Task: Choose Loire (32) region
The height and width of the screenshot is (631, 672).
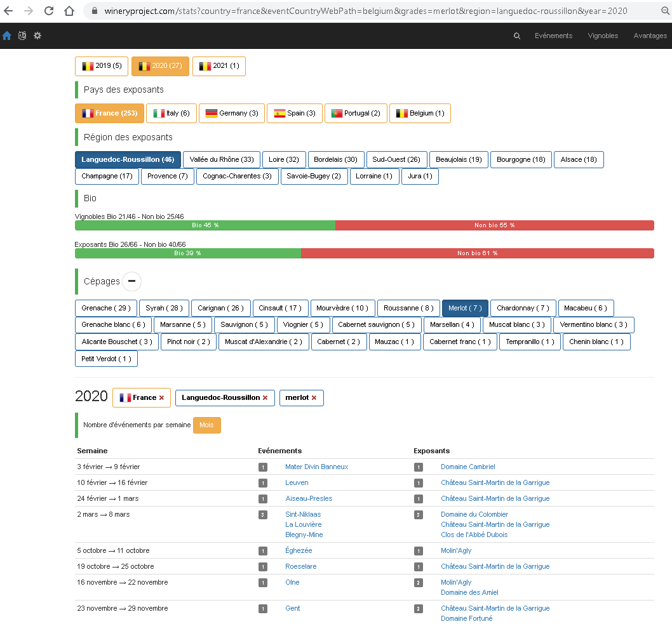Action: [284, 160]
